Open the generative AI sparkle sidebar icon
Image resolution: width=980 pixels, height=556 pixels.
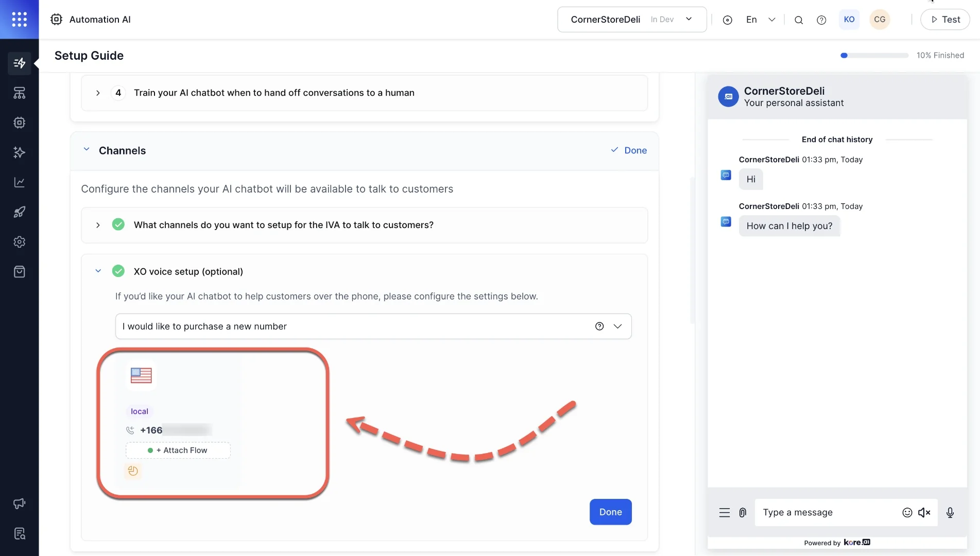[20, 152]
